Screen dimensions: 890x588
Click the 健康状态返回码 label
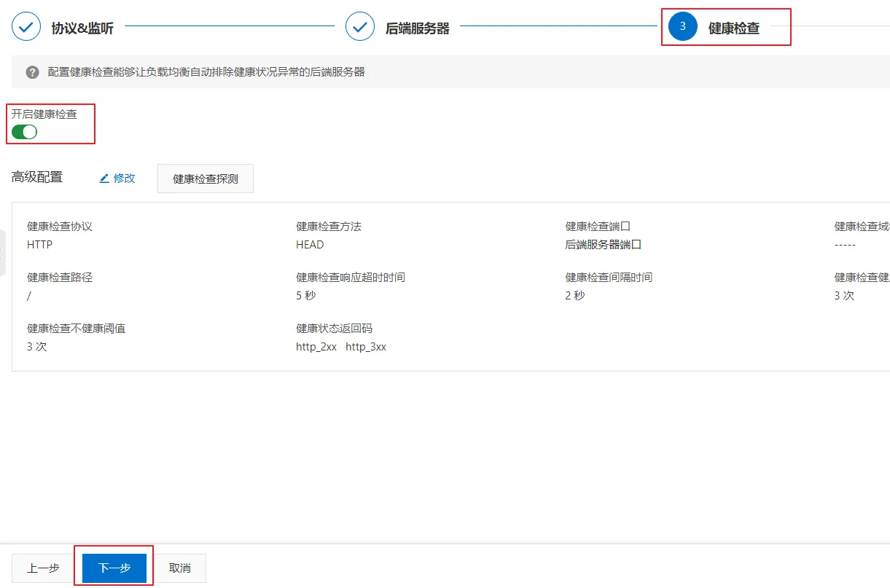click(x=334, y=329)
